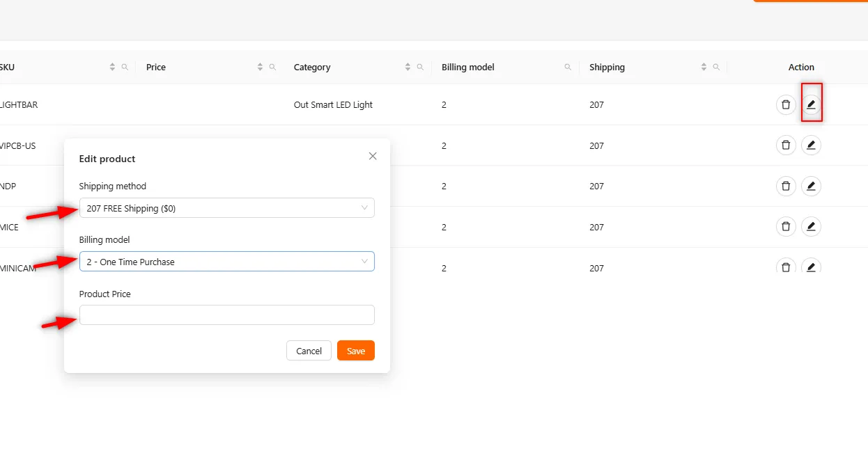Click trash icon in the NDP row
The width and height of the screenshot is (868, 476).
point(786,186)
